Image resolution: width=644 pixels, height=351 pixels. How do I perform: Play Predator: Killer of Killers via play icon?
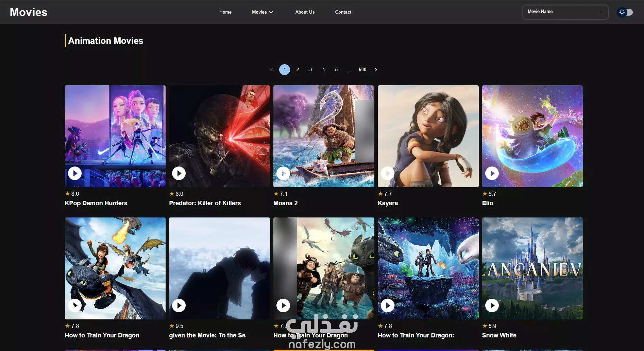(x=179, y=173)
